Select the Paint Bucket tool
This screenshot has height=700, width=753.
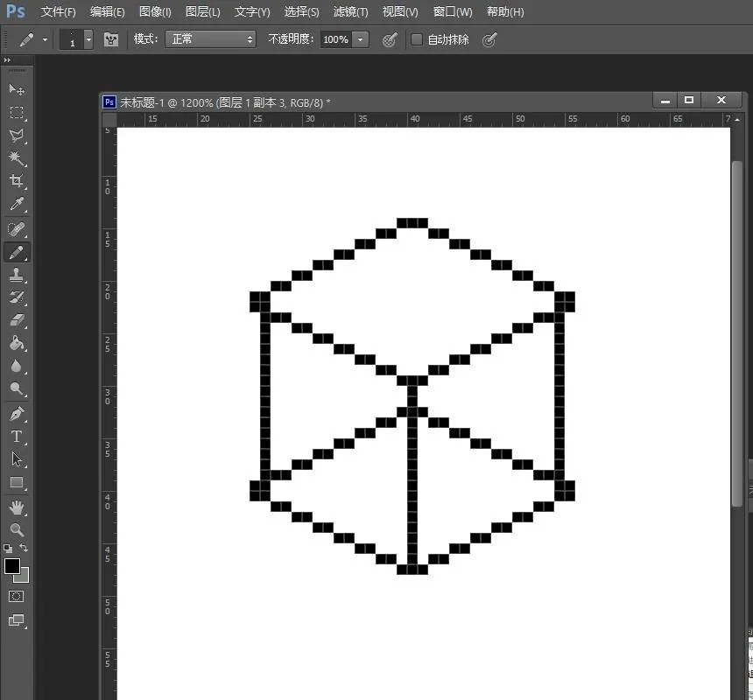point(17,344)
